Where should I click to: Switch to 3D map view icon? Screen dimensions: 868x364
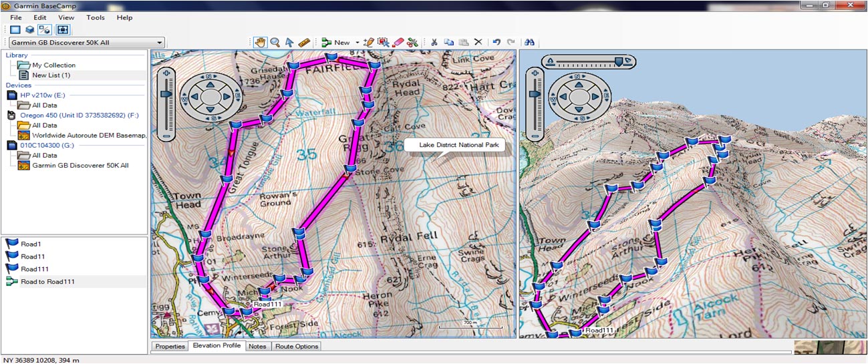[29, 29]
